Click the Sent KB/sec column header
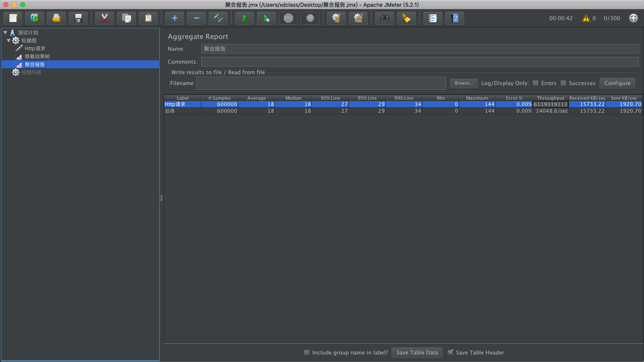The height and width of the screenshot is (362, 644). (624, 98)
